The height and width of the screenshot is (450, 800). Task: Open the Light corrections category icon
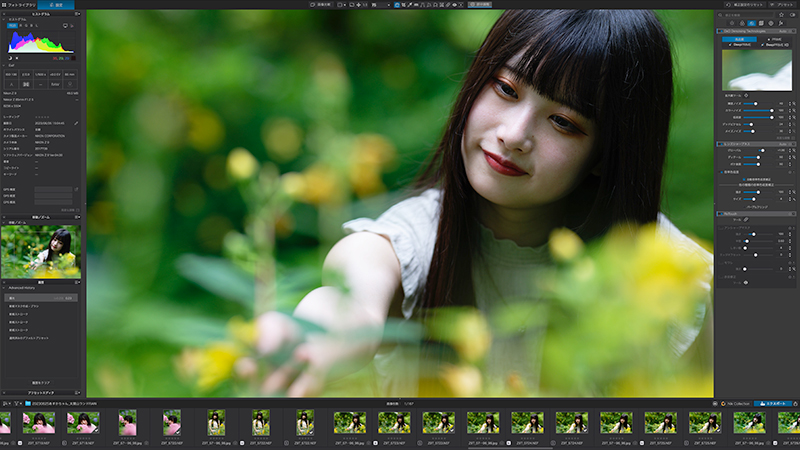click(732, 23)
